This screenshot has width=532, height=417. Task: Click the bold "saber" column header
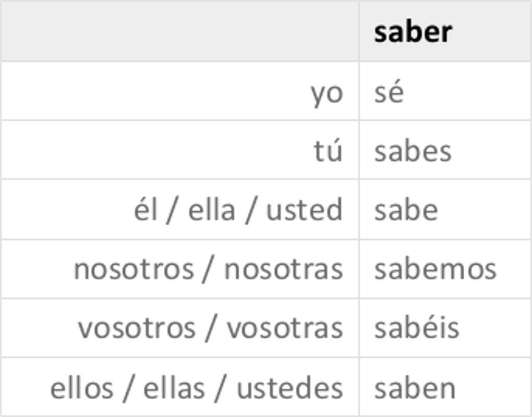tap(413, 32)
